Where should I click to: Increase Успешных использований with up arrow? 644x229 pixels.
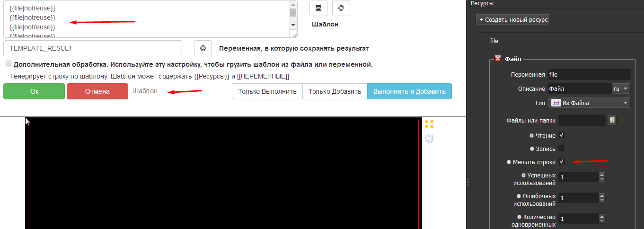point(602,175)
